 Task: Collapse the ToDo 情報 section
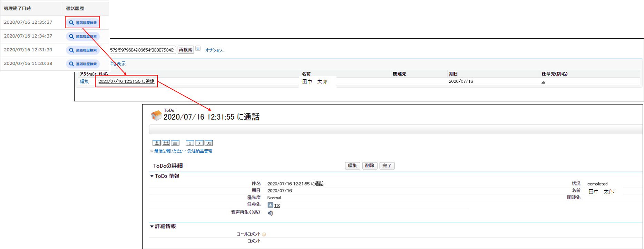(152, 176)
